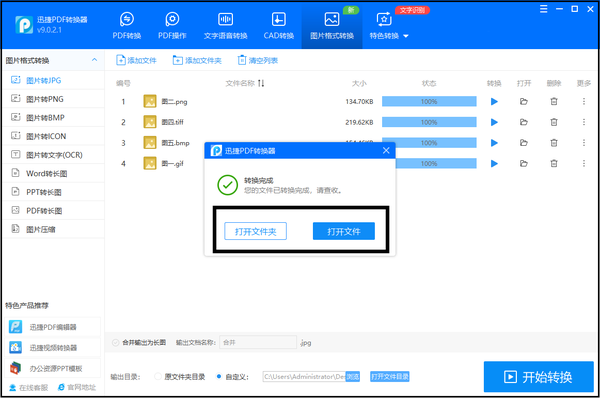600x398 pixels.
Task: Enable the 合并输出为长图 checkbox
Action: coord(115,343)
